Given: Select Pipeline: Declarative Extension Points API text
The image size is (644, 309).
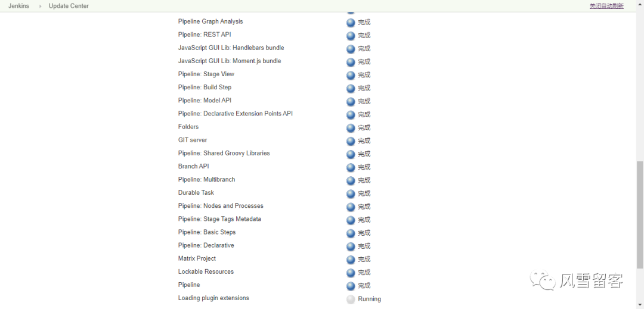Looking at the screenshot, I should click(236, 114).
